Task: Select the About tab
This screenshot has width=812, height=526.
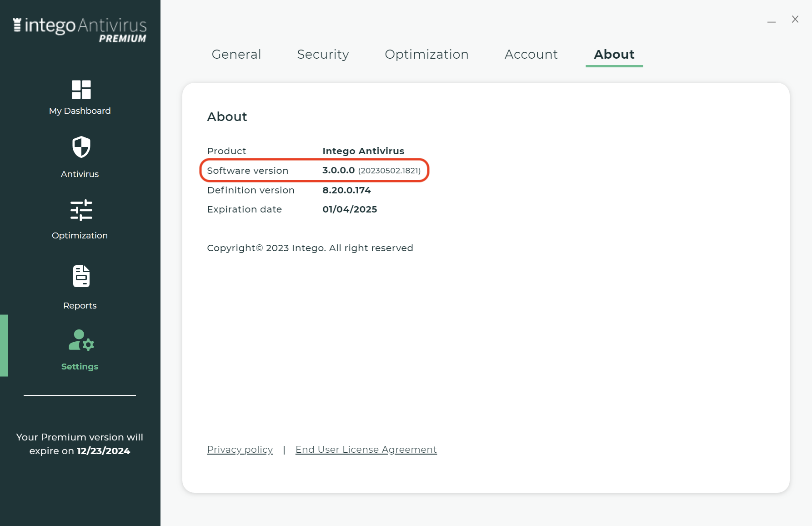Action: pos(614,54)
